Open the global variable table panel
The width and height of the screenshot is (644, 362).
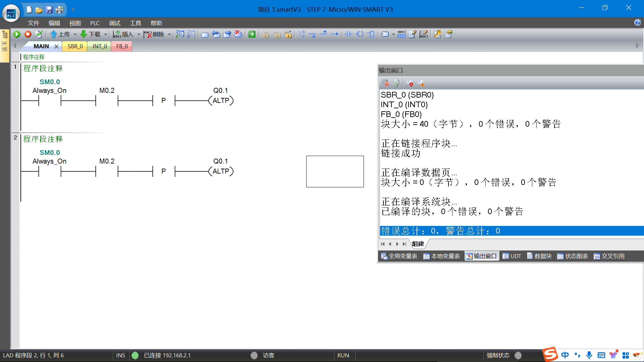coord(399,256)
